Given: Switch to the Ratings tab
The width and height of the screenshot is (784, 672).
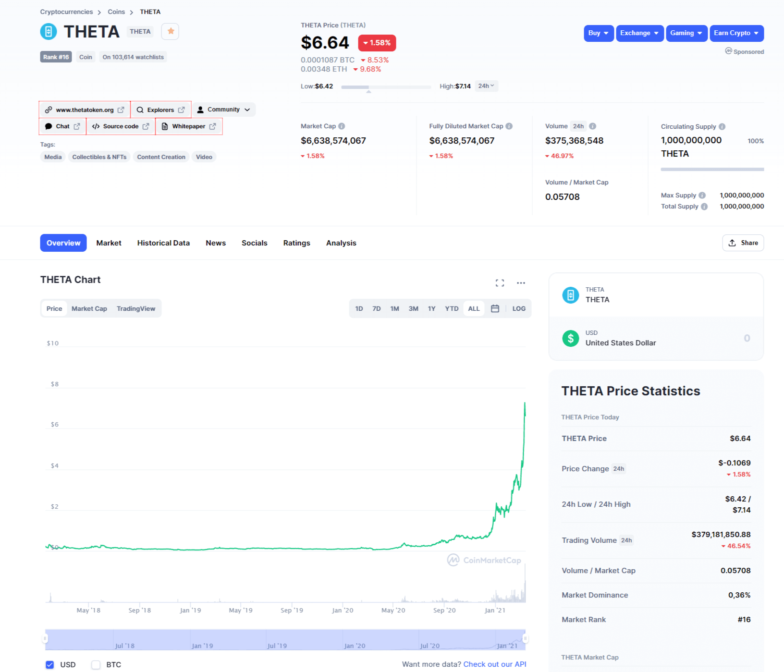Looking at the screenshot, I should tap(296, 243).
